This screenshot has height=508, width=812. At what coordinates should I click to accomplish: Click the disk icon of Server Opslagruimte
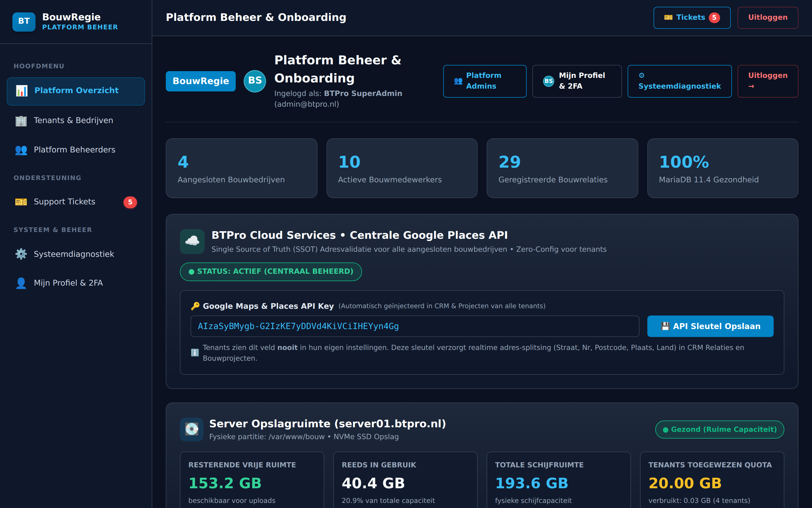tap(192, 429)
